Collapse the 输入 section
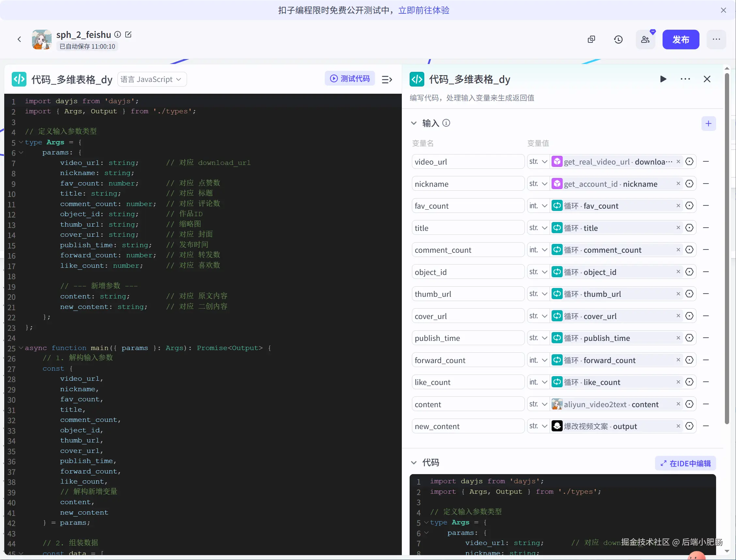 414,123
